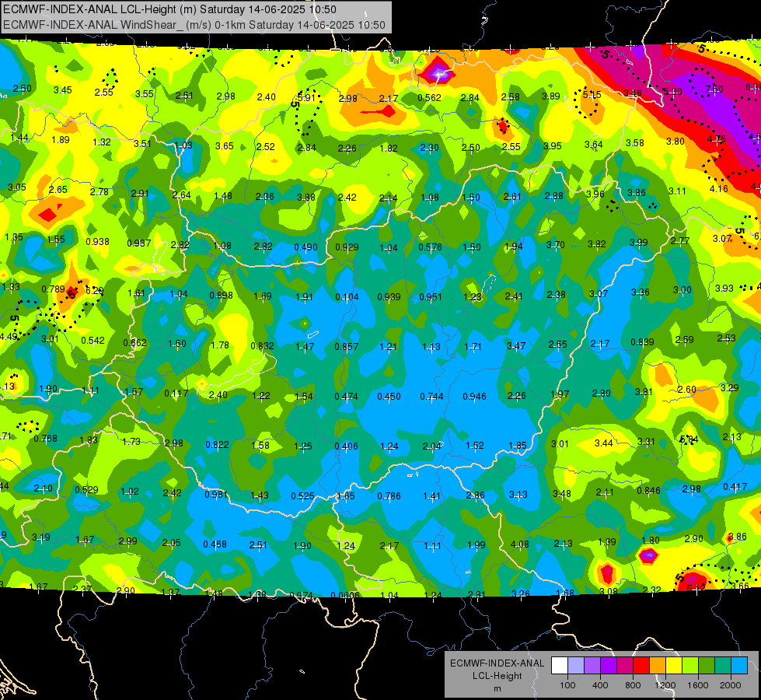This screenshot has height=700, width=761.
Task: Click the wind shear value 4.08
Action: click(520, 544)
